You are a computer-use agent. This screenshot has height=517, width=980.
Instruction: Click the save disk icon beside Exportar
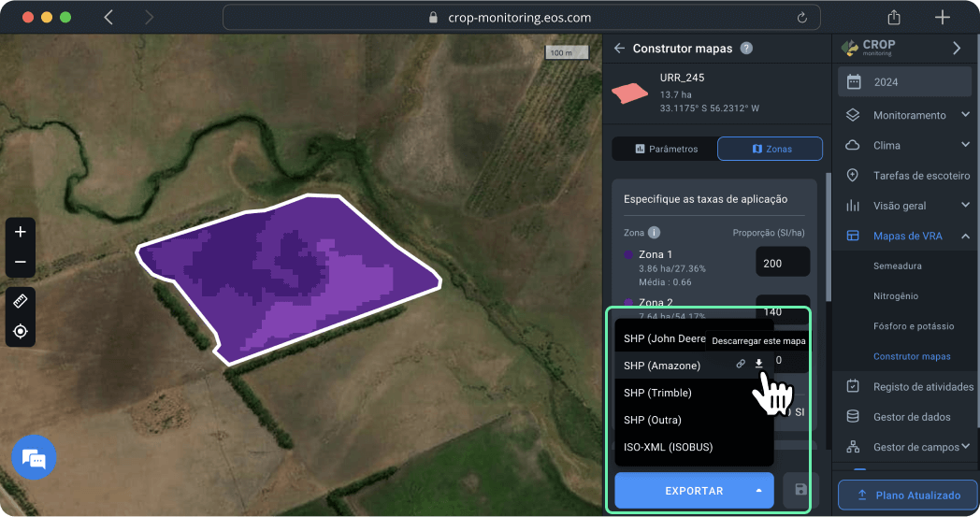click(800, 490)
